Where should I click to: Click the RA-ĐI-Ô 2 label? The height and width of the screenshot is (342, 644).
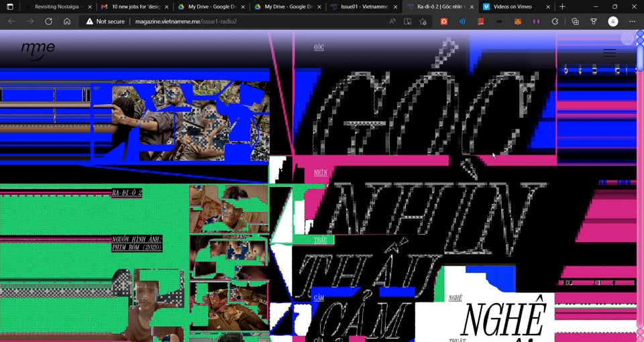coord(127,192)
